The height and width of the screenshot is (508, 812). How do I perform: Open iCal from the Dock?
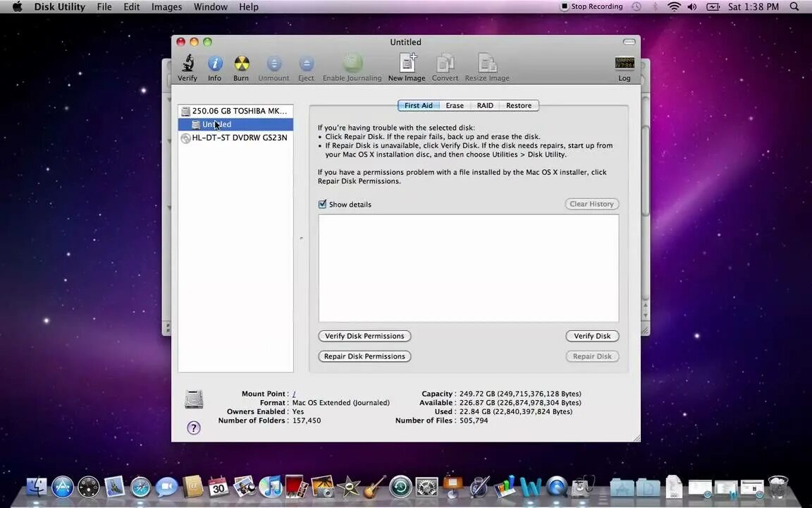click(219, 487)
